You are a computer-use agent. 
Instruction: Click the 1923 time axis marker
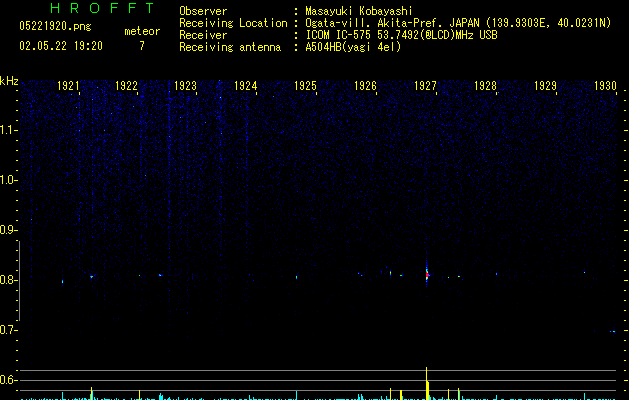point(185,86)
